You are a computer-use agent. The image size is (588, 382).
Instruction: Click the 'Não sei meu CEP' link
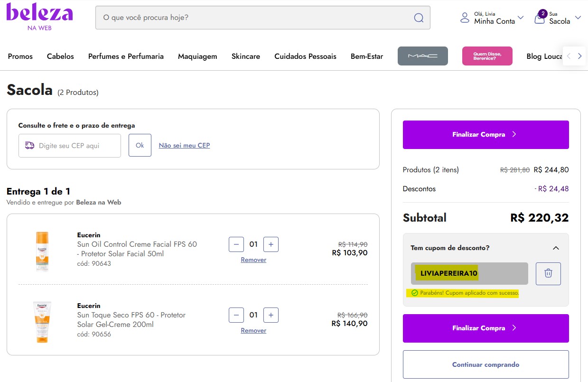(x=184, y=145)
